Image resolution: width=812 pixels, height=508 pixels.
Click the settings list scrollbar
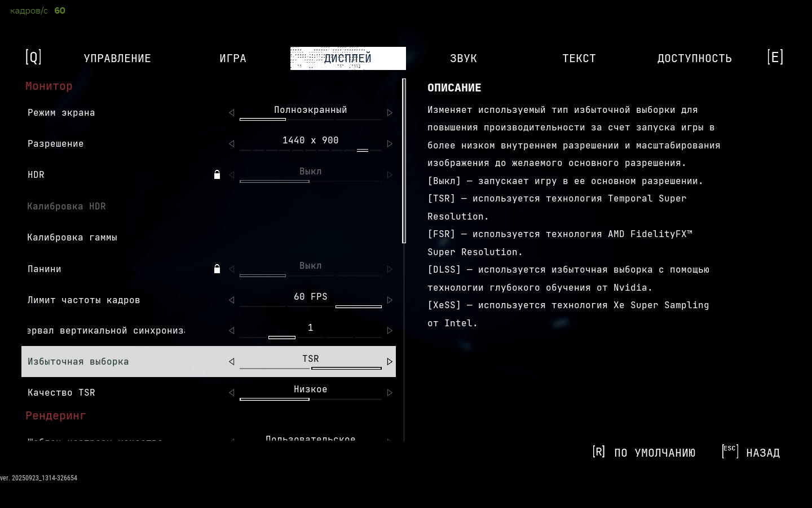404,161
